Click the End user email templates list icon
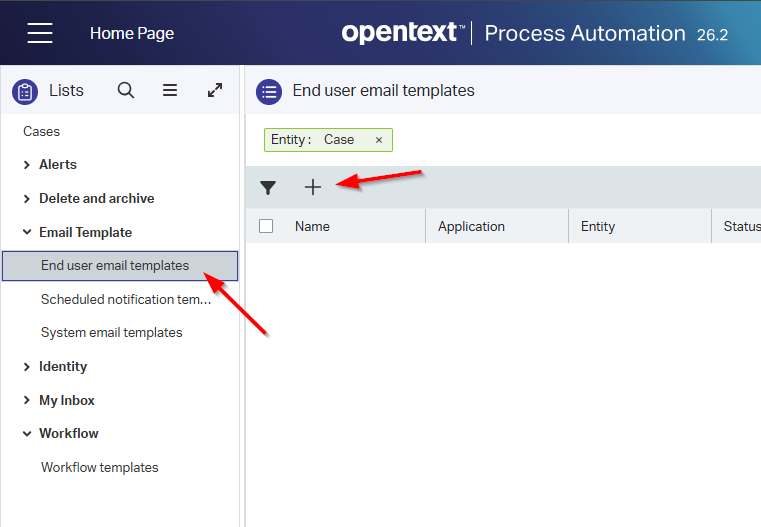This screenshot has height=527, width=761. [x=269, y=91]
